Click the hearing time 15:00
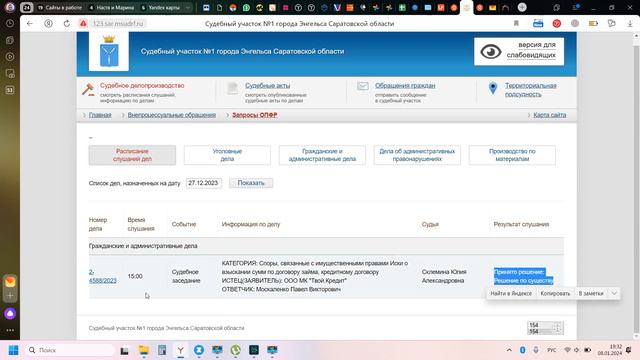 (x=135, y=276)
